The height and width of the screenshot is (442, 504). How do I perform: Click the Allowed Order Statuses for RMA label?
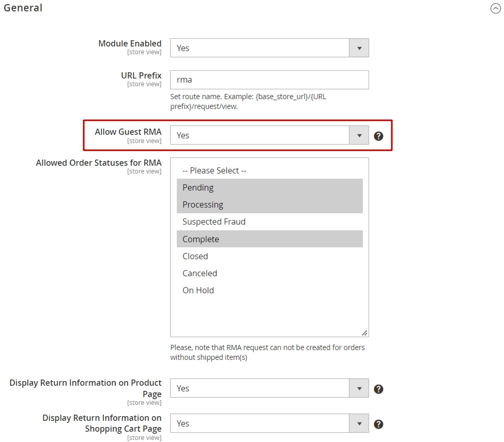coord(99,163)
